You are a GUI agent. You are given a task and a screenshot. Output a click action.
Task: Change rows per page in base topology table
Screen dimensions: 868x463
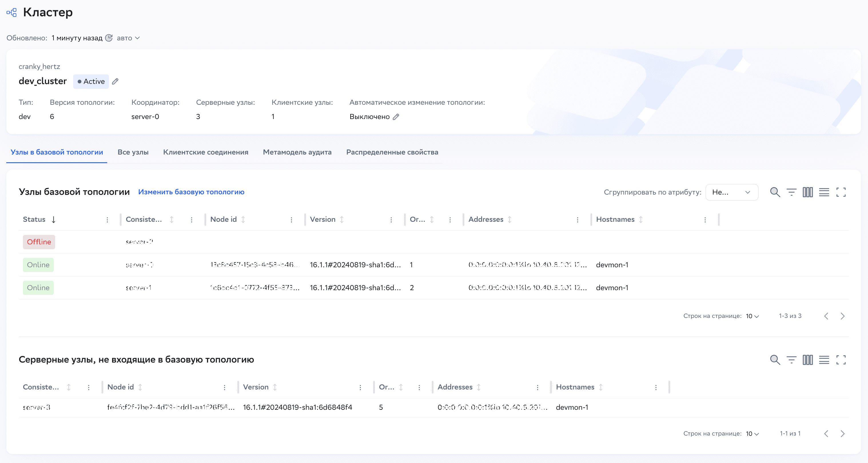click(x=752, y=316)
